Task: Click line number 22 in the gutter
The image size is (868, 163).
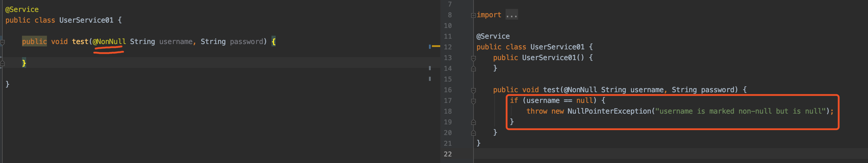Action: coord(447,154)
